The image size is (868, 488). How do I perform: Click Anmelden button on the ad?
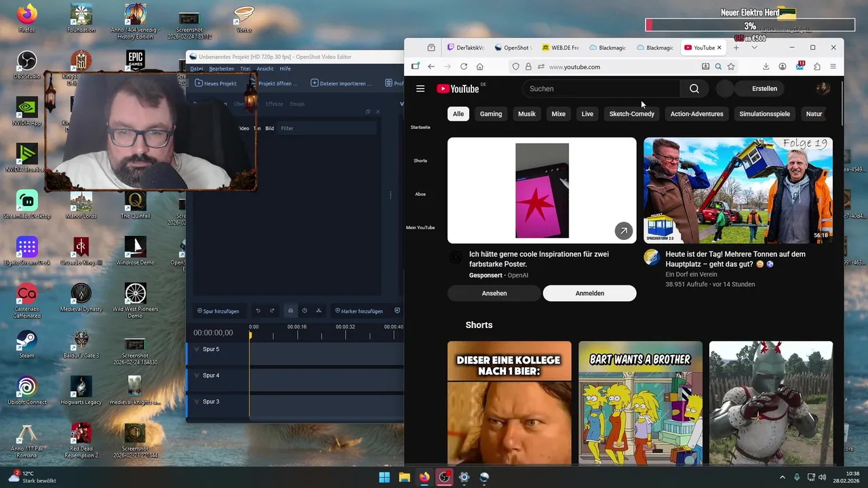pos(589,293)
